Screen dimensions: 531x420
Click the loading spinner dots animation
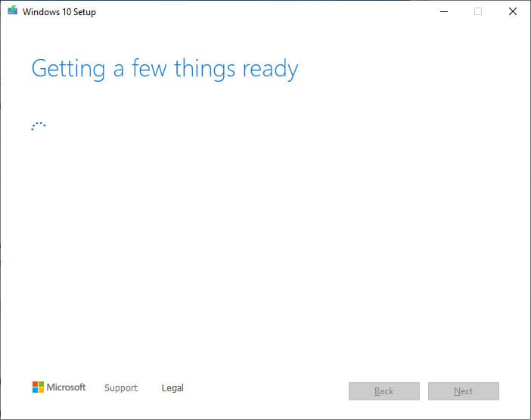click(39, 126)
